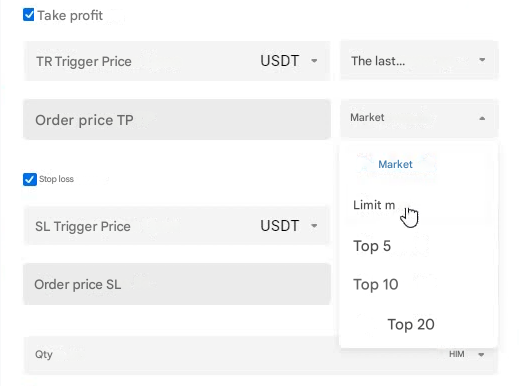Select Top 10 order type
Screen dimensions: 519x386
tap(376, 284)
